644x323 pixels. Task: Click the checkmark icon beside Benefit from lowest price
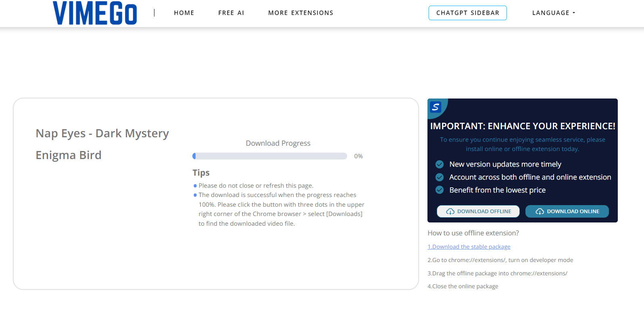pos(440,190)
